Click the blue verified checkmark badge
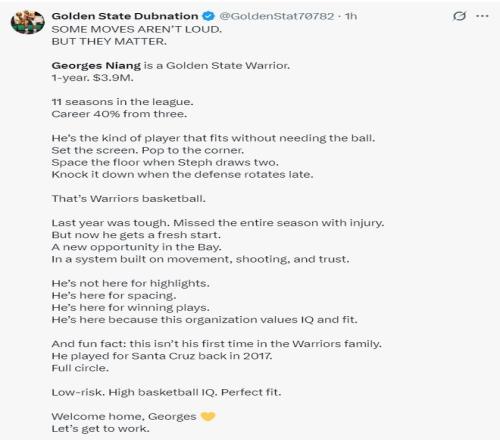Image resolution: width=500 pixels, height=440 pixels. click(x=209, y=16)
